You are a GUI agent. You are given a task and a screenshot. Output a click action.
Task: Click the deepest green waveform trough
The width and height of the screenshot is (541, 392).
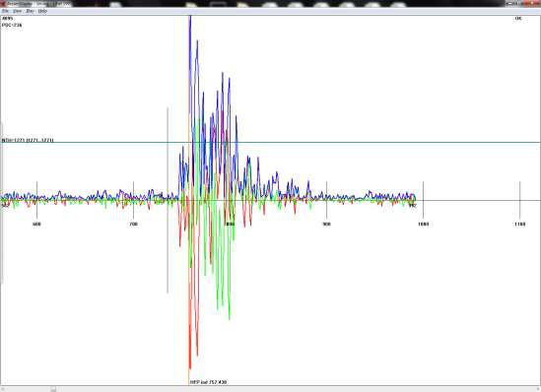[x=230, y=319]
